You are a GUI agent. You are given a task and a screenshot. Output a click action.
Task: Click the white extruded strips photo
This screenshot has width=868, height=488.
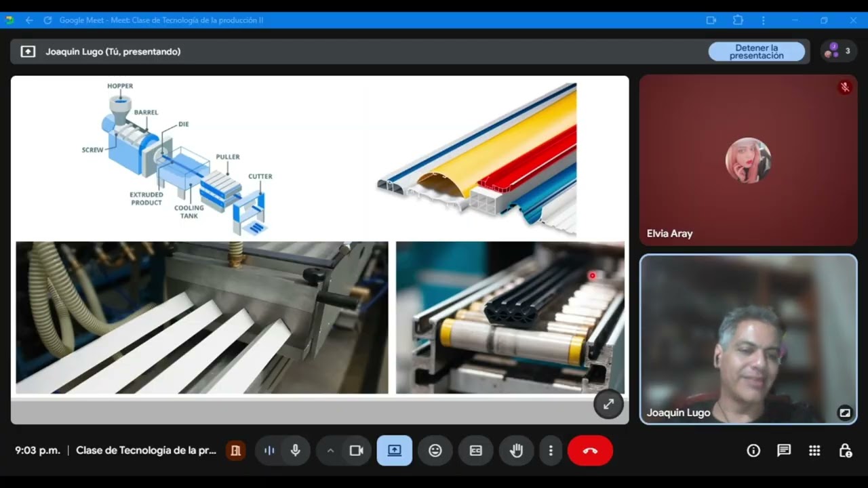pyautogui.click(x=202, y=318)
